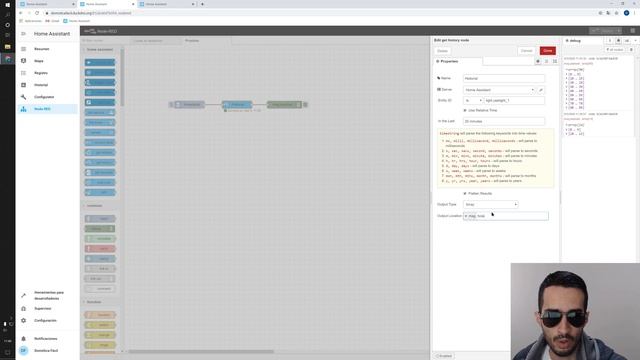Select the green debug node on canvas
The width and height of the screenshot is (640, 360).
pos(284,105)
